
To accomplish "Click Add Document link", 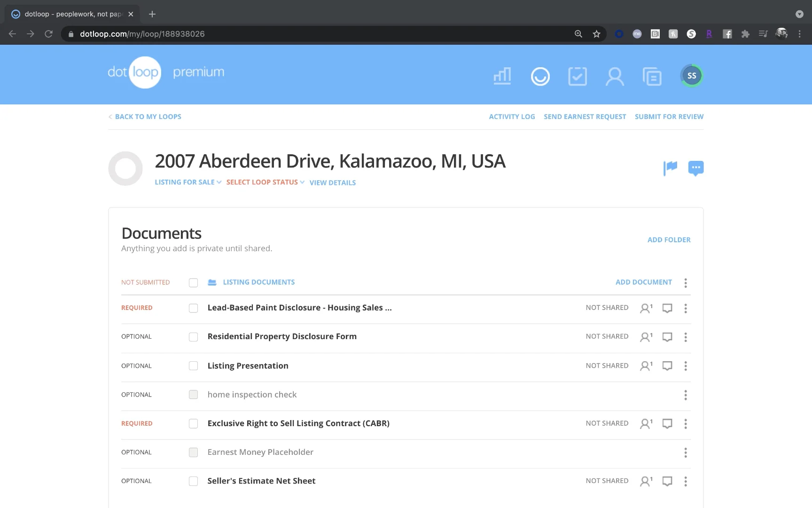I will coord(644,282).
